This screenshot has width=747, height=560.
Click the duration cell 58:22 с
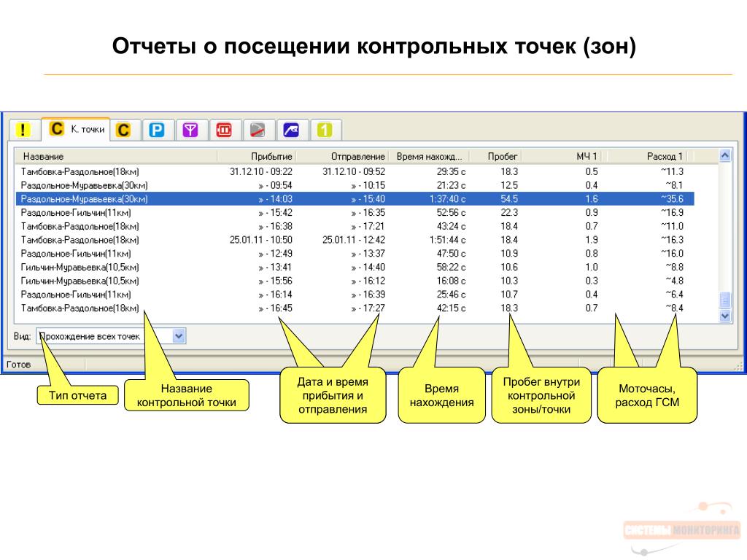click(451, 267)
